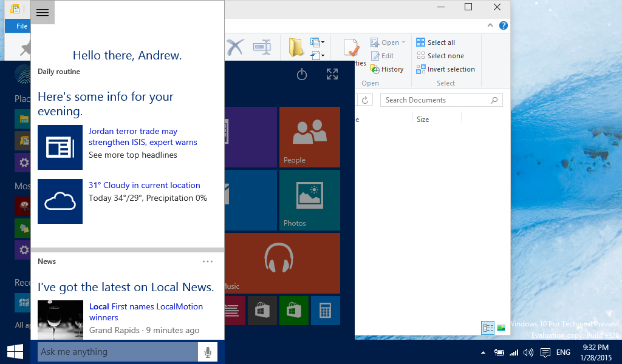Viewport: 622px width, 364px height.
Task: Click the Rename icon in Explorer ribbon
Action: point(262,47)
